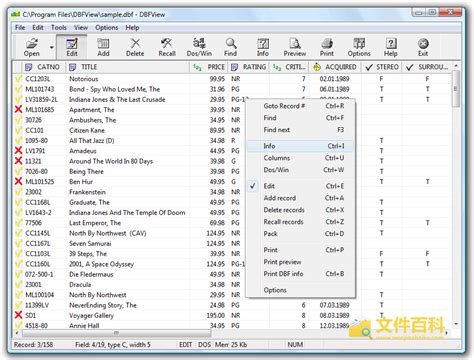Click the 'Record: 3/158' status bar entry
This screenshot has width=474, height=360.
33,345
